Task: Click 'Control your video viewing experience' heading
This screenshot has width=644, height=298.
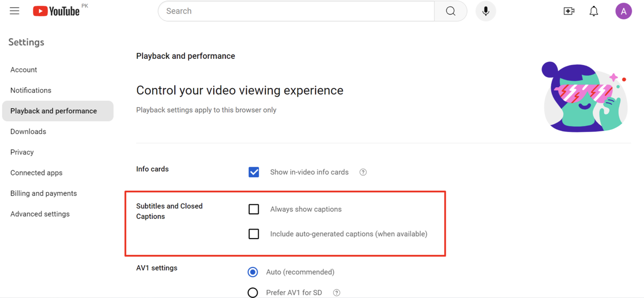Action: coord(240,91)
